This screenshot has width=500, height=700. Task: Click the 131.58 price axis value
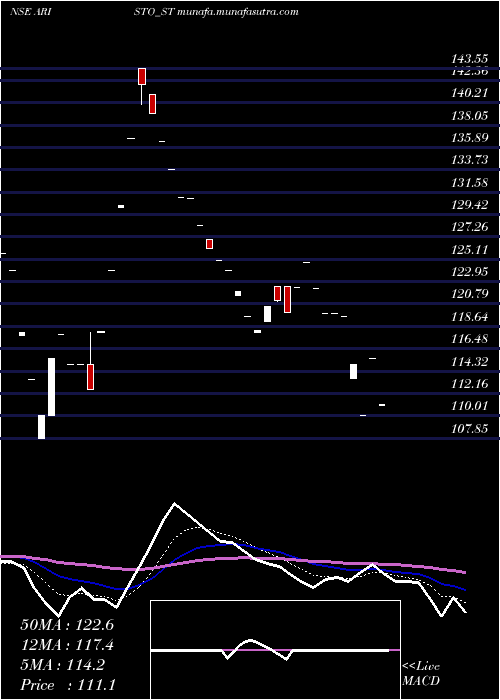click(470, 183)
